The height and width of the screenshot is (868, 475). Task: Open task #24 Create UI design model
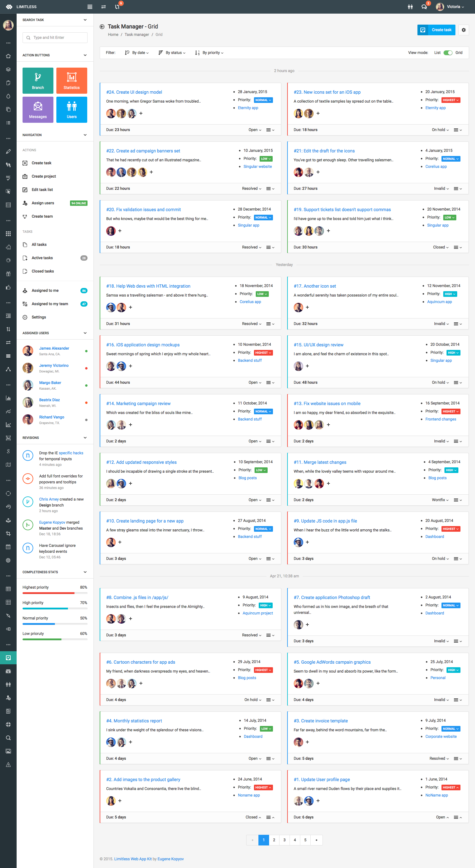(134, 92)
